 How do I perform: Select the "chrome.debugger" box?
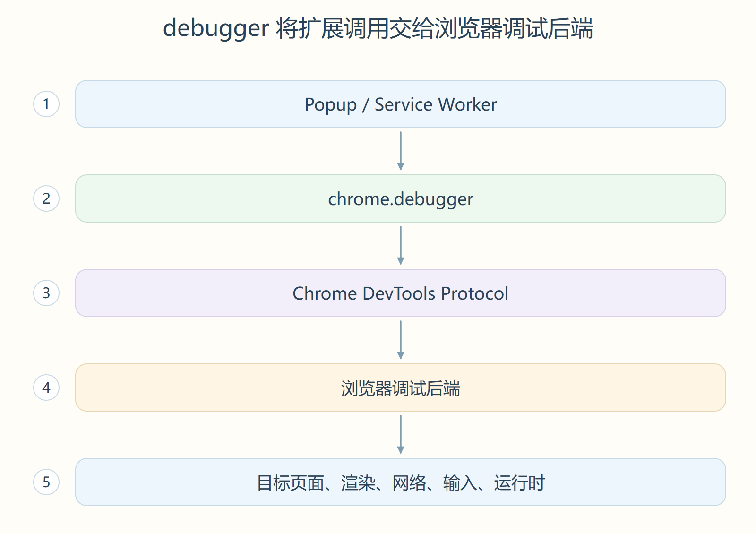coord(401,198)
